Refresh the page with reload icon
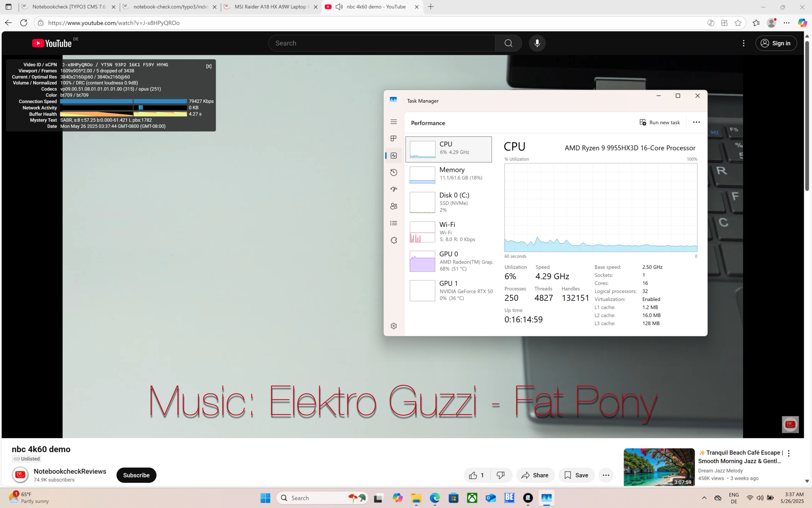The width and height of the screenshot is (812, 508). click(x=24, y=23)
